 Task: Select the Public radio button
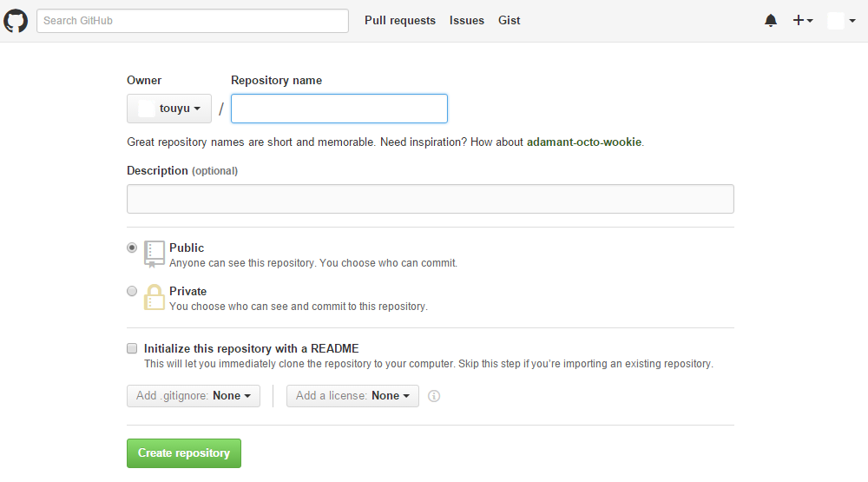tap(132, 248)
